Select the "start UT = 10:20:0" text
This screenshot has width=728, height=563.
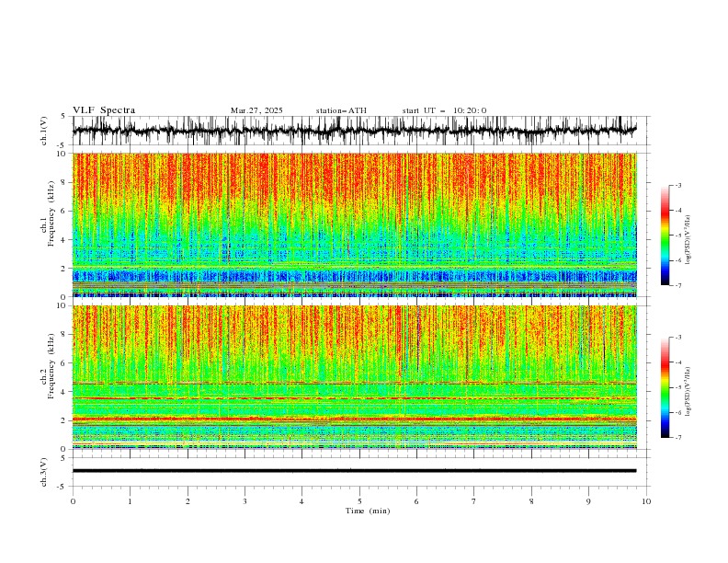tap(444, 110)
